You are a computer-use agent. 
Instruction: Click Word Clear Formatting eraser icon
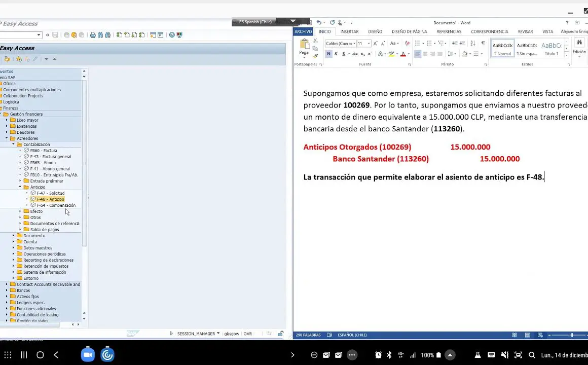click(x=407, y=44)
